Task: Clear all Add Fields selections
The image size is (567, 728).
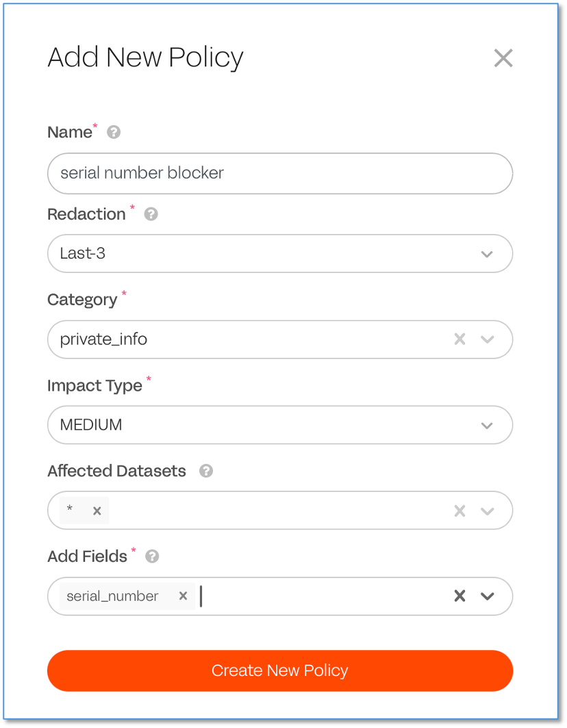Action: pos(459,596)
